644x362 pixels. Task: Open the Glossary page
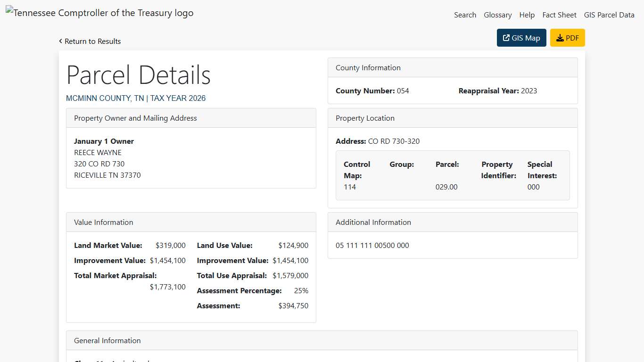coord(498,15)
